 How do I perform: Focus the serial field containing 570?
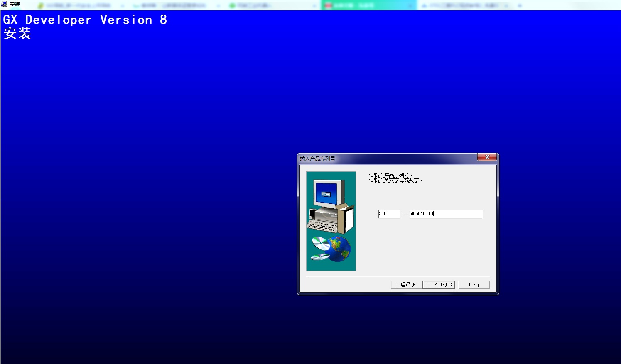point(389,214)
